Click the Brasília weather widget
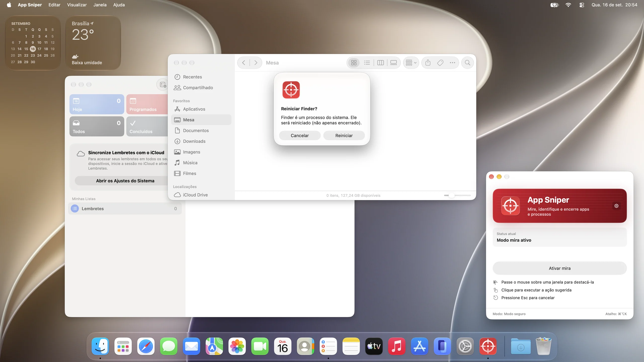The height and width of the screenshot is (362, 644). click(93, 43)
